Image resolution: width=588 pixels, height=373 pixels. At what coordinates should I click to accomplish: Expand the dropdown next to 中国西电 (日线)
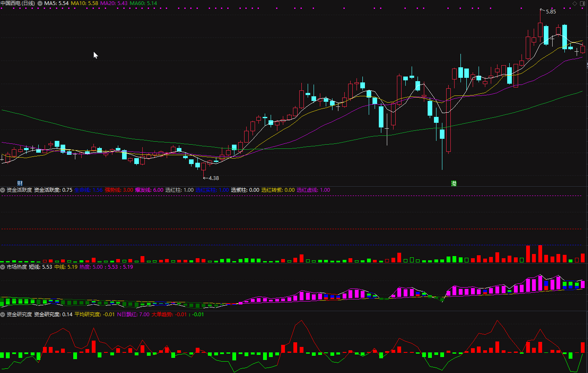tap(40, 3)
